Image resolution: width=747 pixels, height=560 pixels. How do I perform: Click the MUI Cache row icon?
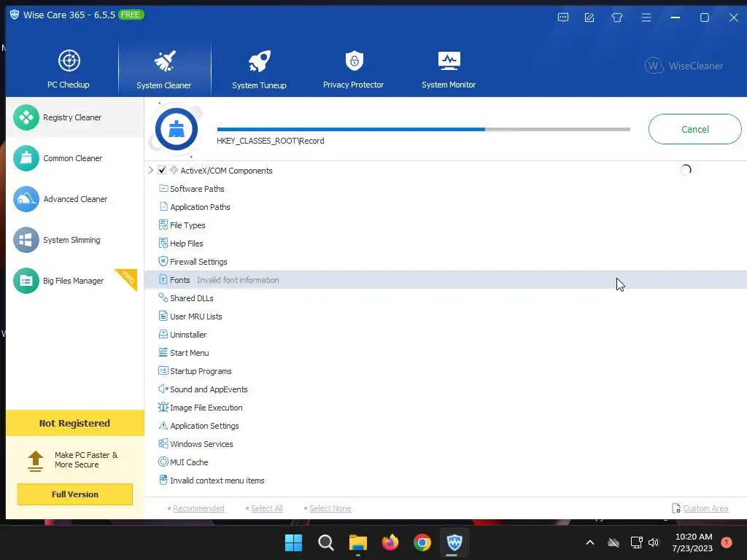(x=163, y=462)
